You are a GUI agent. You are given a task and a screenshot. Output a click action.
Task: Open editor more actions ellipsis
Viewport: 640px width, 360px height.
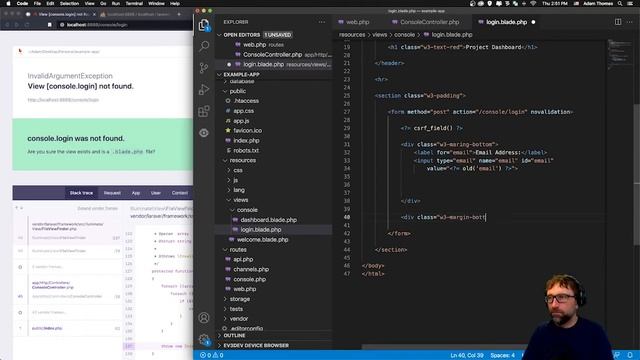(630, 22)
